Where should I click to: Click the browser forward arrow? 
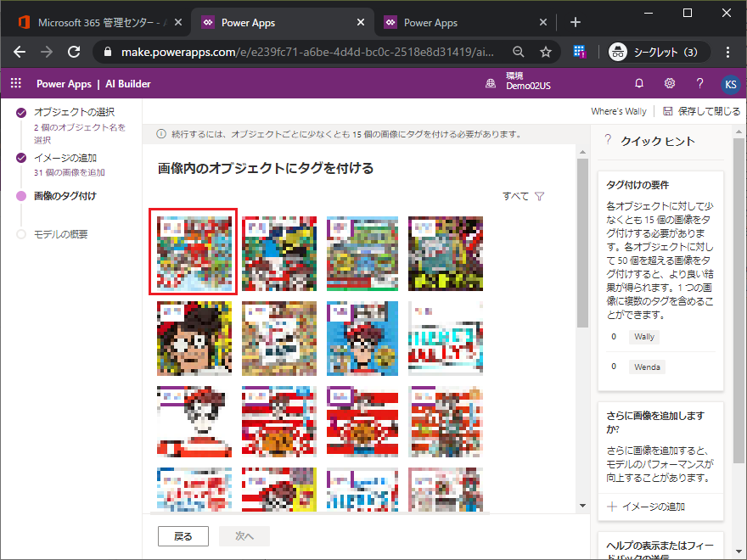[x=46, y=52]
